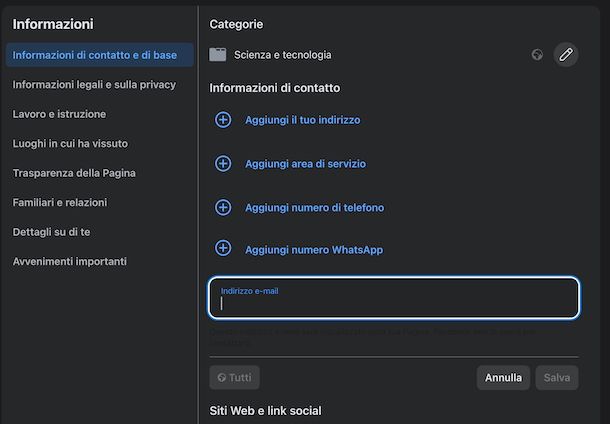Click the globe privacy icon beside category
The height and width of the screenshot is (424, 610).
pos(538,55)
